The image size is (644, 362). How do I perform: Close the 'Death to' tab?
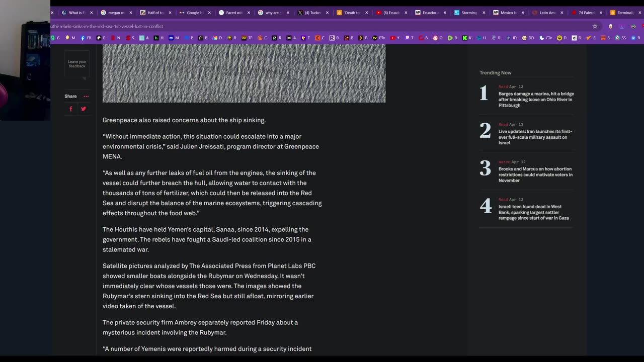tap(366, 13)
